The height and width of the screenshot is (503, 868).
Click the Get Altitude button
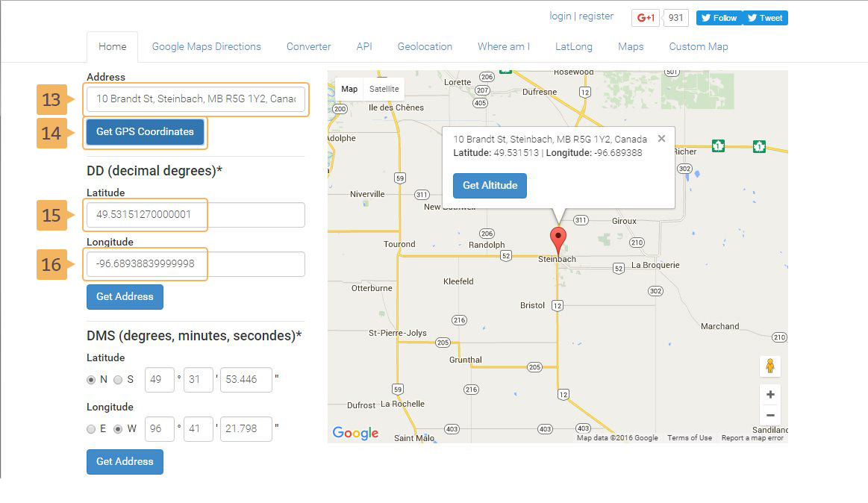[490, 186]
